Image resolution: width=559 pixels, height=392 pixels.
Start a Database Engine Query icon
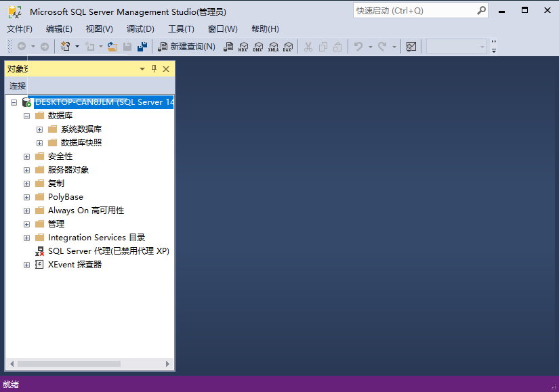(x=228, y=46)
